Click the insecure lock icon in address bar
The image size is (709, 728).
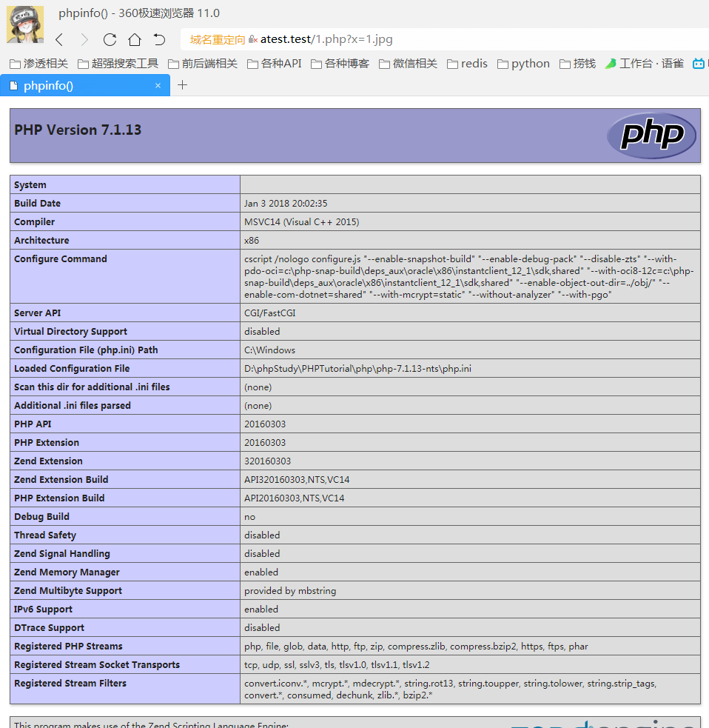point(253,39)
